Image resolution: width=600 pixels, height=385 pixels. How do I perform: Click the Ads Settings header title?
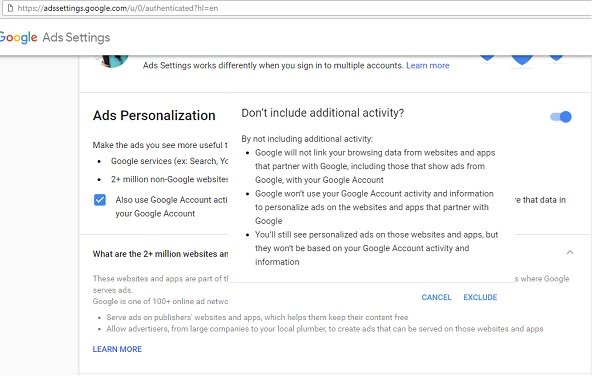pos(76,38)
